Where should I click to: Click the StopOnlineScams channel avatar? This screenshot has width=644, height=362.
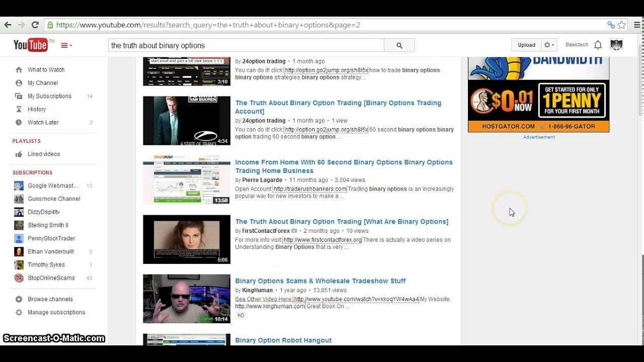pos(19,278)
